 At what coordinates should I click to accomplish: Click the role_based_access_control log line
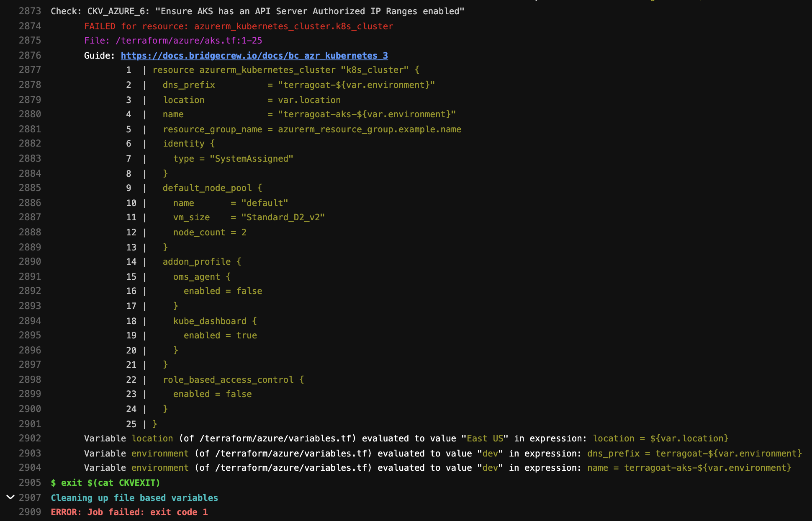coord(233,379)
